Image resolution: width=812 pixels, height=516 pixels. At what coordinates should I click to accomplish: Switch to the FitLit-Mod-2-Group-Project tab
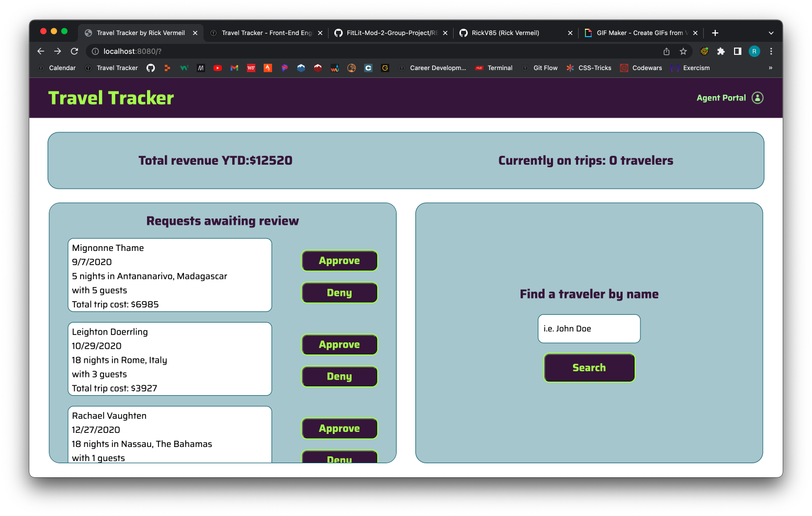390,32
